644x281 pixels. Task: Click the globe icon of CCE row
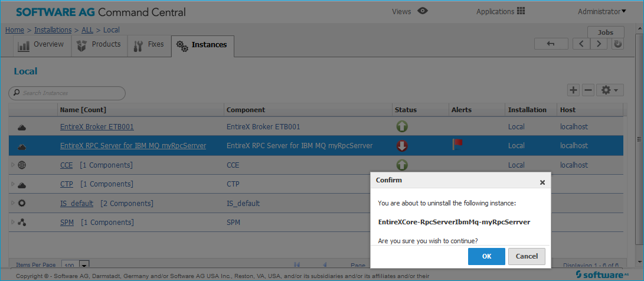pyautogui.click(x=22, y=165)
